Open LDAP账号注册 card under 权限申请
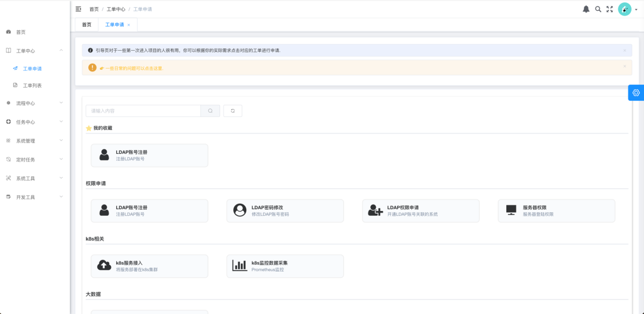This screenshot has width=644, height=314. pyautogui.click(x=150, y=211)
